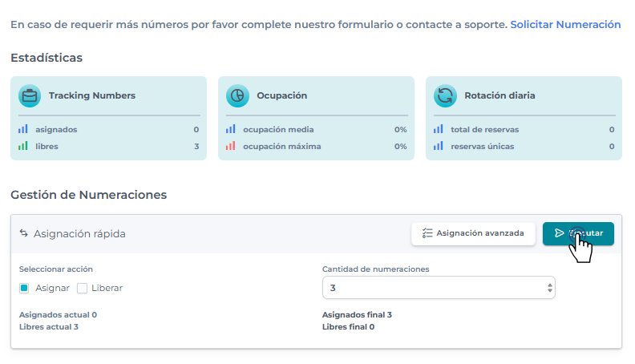Click the Ocupación pie chart icon
This screenshot has width=635, height=364.
[x=237, y=96]
